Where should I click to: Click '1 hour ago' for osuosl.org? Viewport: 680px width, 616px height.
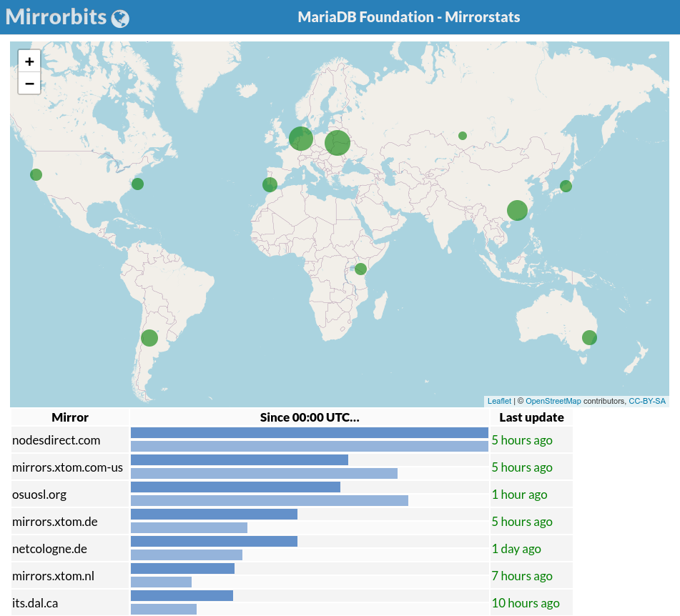(x=519, y=495)
